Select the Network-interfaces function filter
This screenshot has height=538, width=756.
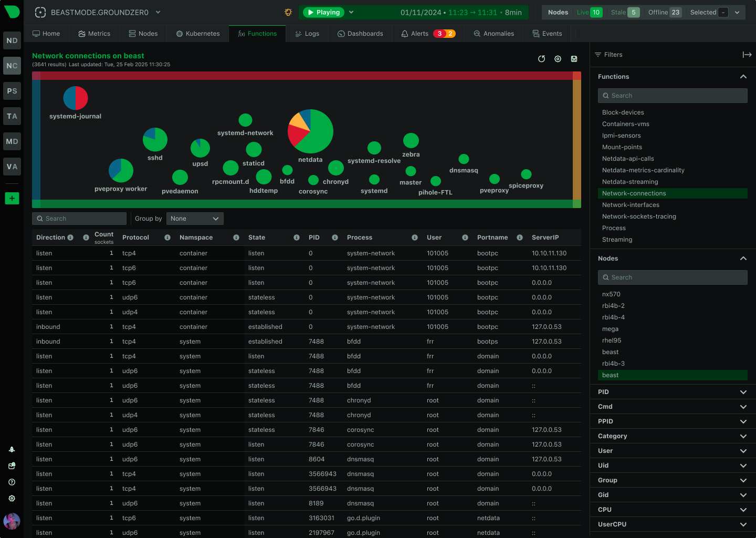click(x=631, y=204)
